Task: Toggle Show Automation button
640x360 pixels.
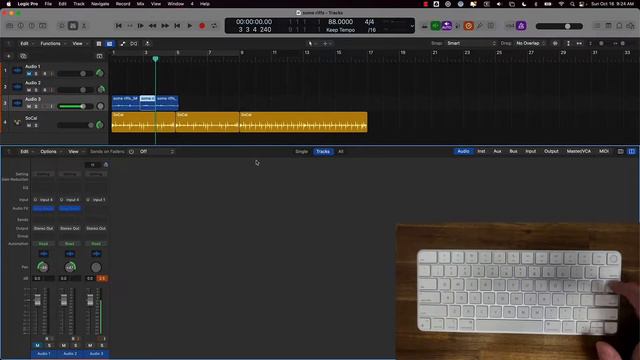Action: 123,43
